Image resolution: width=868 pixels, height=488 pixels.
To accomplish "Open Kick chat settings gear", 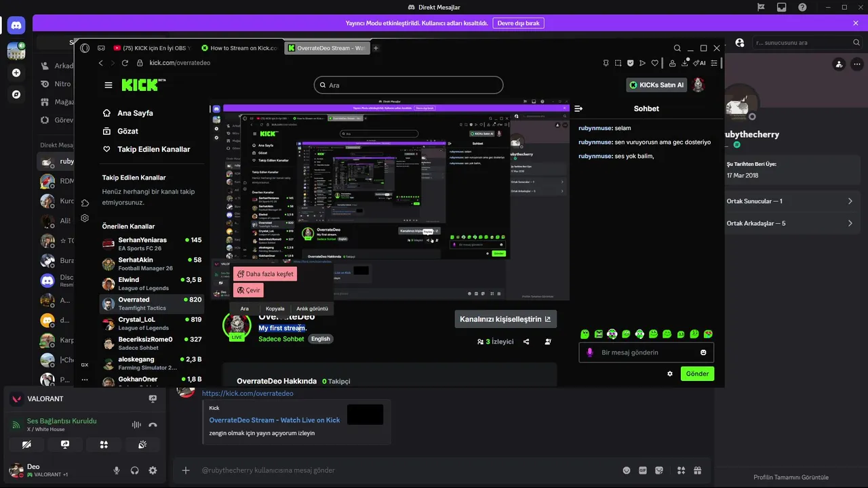I will coord(670,373).
